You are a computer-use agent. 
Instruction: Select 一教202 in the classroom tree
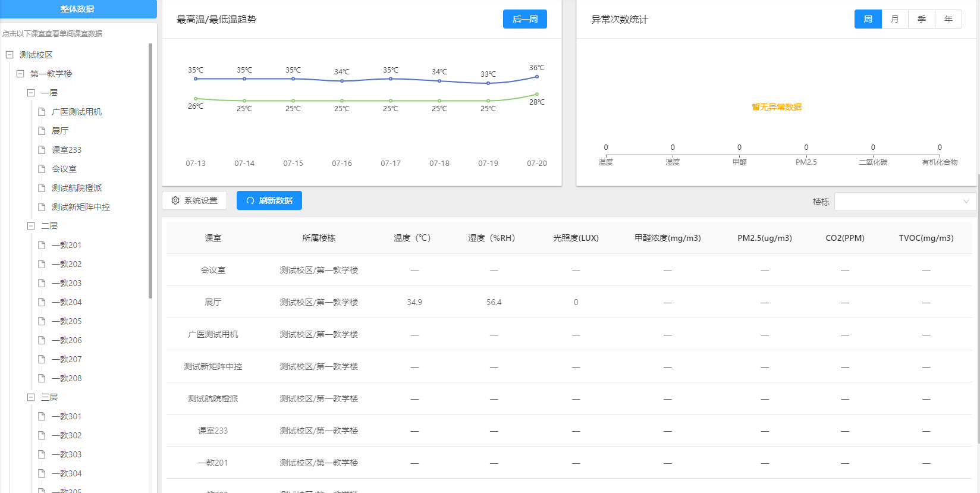click(67, 264)
